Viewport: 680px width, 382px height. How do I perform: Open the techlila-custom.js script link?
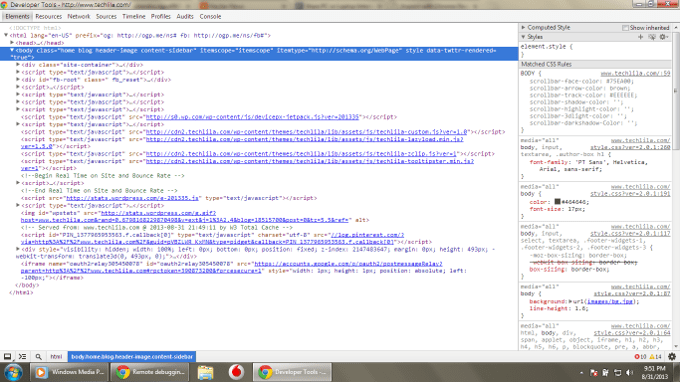tap(307, 132)
